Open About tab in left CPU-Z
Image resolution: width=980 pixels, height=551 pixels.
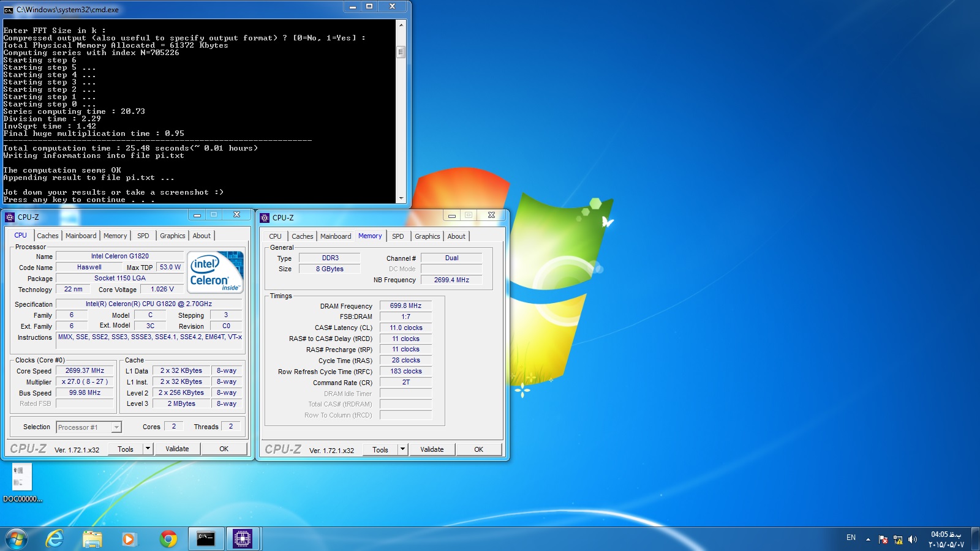pos(202,236)
